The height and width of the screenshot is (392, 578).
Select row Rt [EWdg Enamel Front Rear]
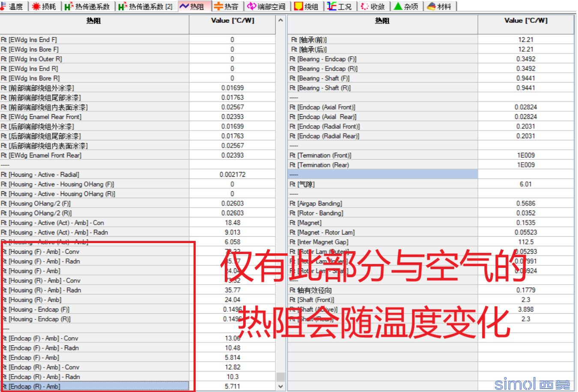tap(94, 155)
